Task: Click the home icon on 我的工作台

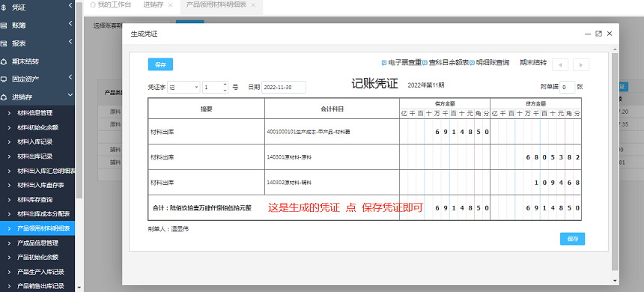Action: (93, 5)
